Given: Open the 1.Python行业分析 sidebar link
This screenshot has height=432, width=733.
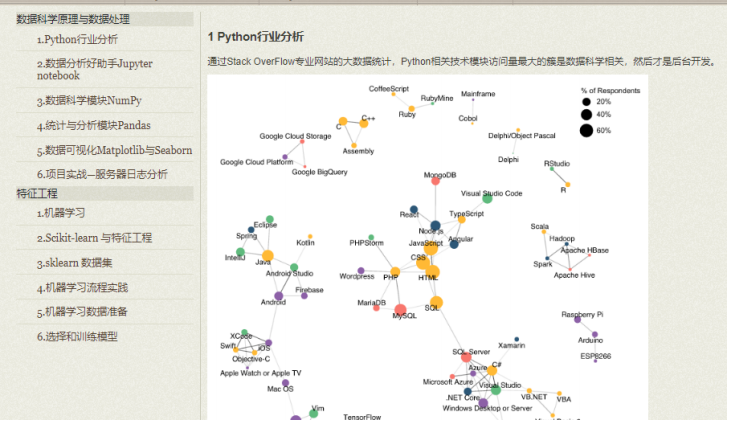Looking at the screenshot, I should pos(77,40).
